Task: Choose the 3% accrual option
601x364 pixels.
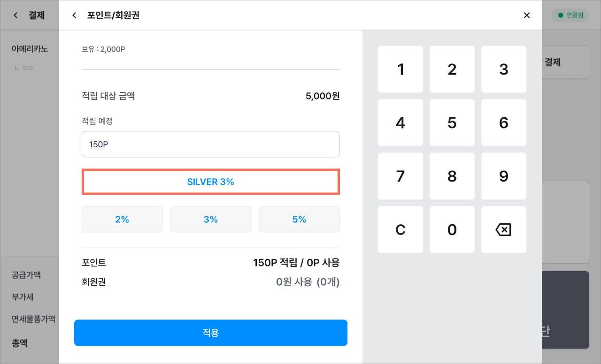Action: click(211, 219)
